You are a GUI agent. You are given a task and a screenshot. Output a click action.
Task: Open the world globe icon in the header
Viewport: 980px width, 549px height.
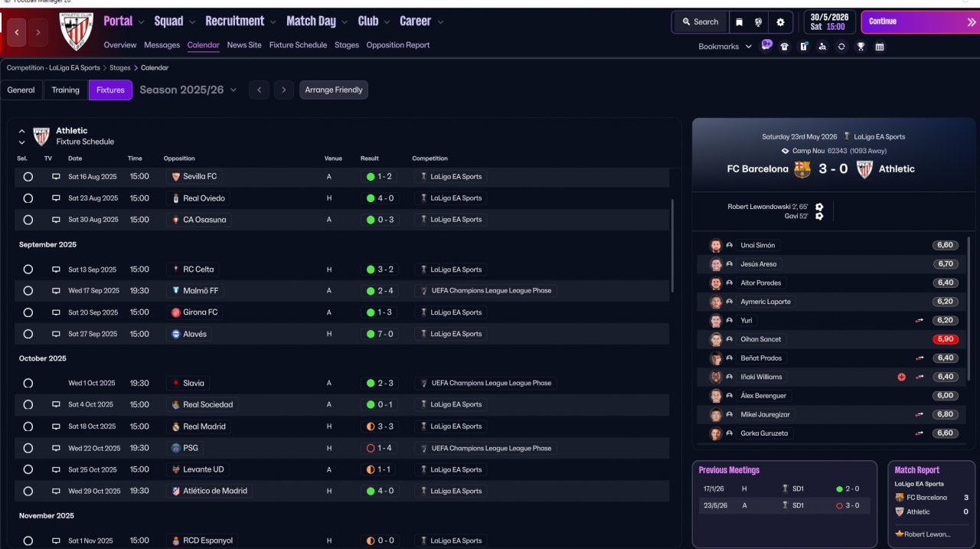[758, 22]
